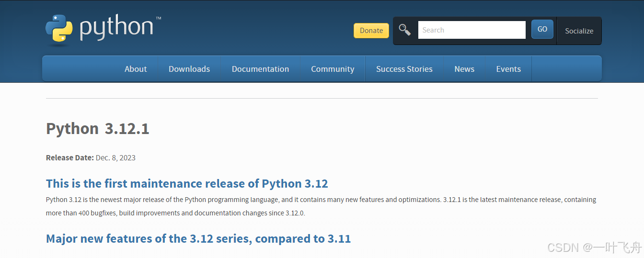Click the magnifying glass search icon
The image size is (644, 258).
point(405,30)
